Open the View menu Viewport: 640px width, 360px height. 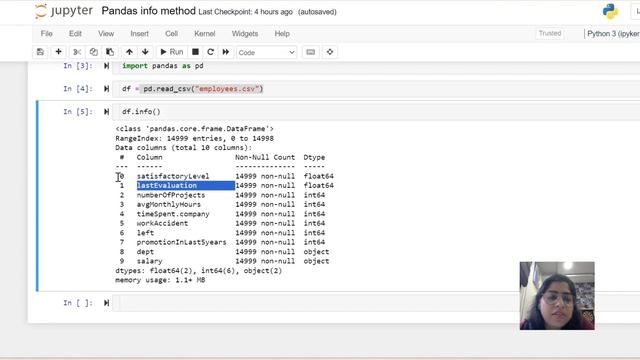[x=106, y=33]
